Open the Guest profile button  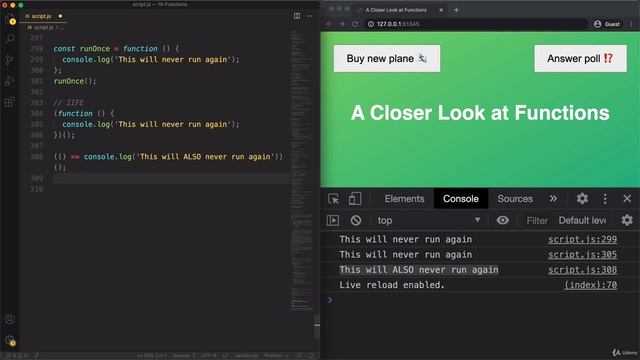[x=607, y=24]
